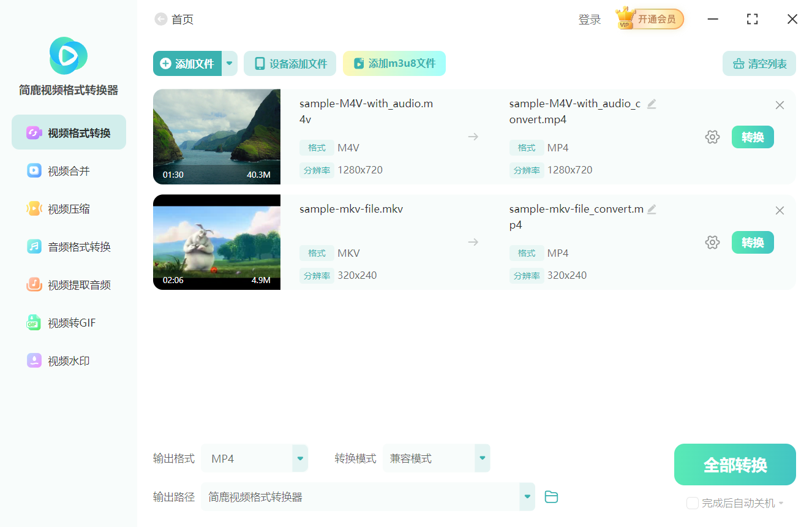Click the VIP crown icon
The width and height of the screenshot is (812, 527).
(x=625, y=18)
